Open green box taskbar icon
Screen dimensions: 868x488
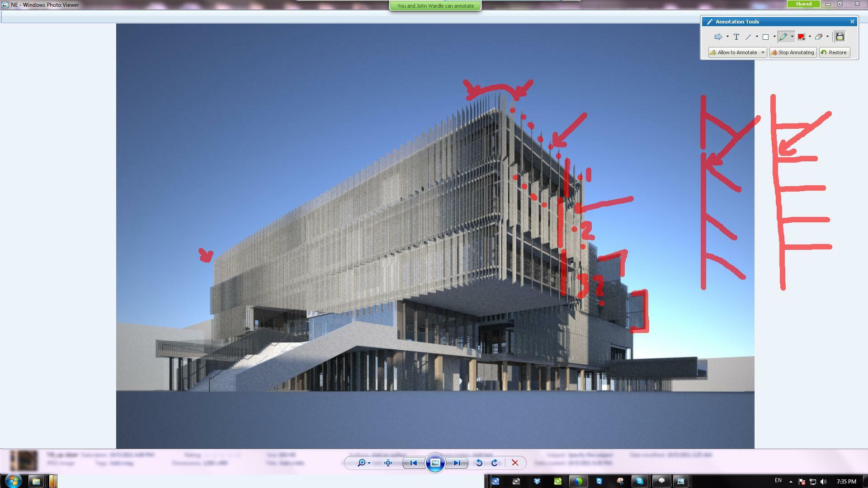click(x=557, y=481)
